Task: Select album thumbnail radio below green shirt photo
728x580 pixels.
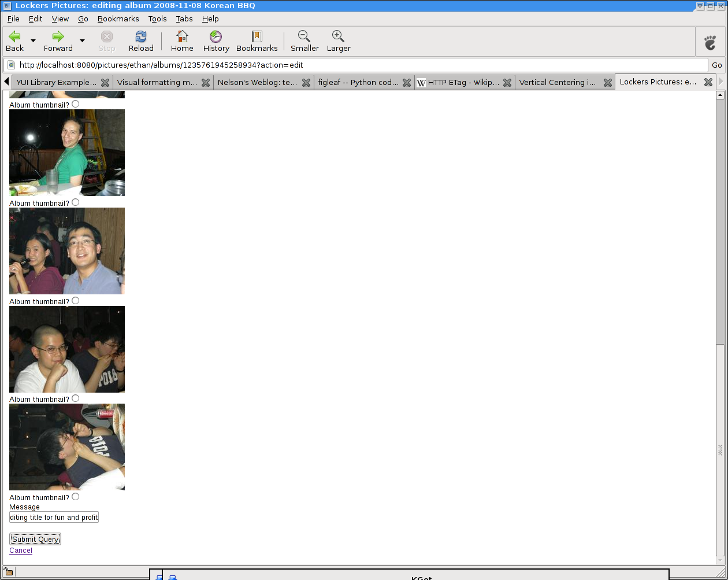Action: pyautogui.click(x=76, y=202)
